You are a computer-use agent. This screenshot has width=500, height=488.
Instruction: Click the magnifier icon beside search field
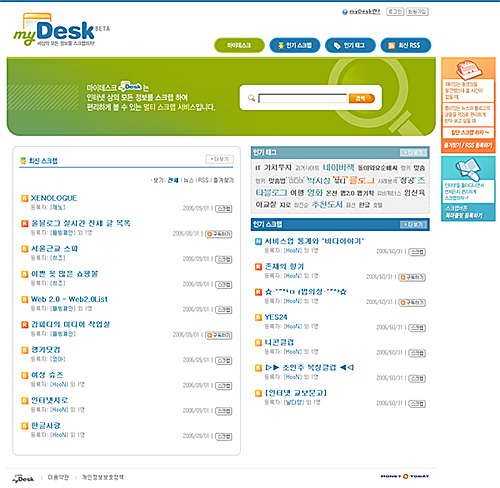(x=251, y=98)
